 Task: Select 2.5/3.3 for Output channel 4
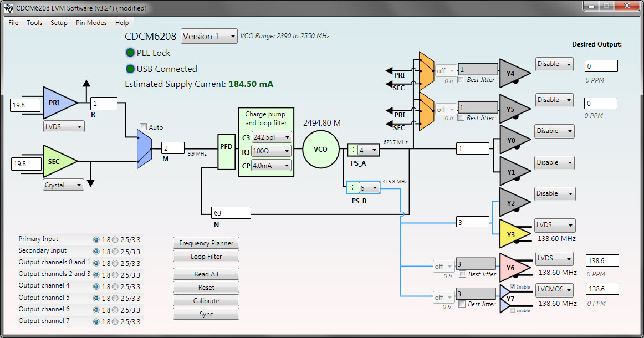(x=115, y=286)
